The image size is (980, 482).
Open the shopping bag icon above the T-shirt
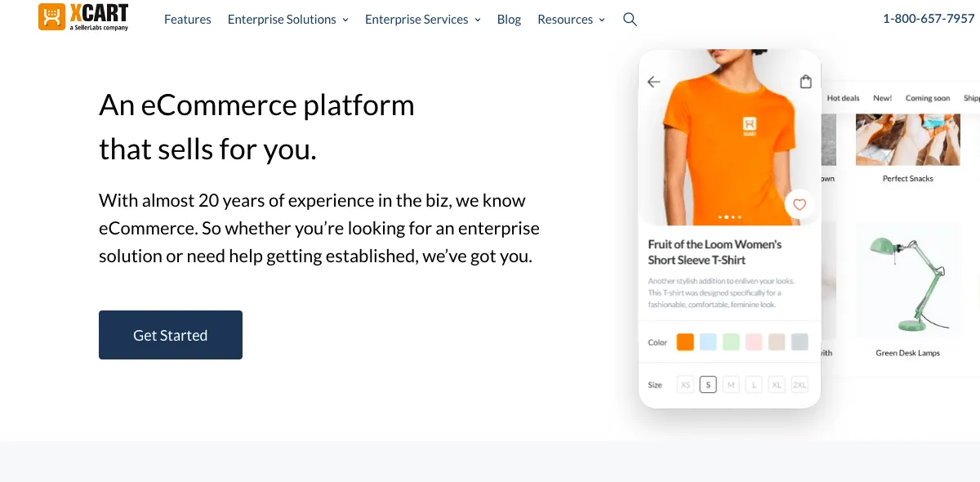[806, 82]
